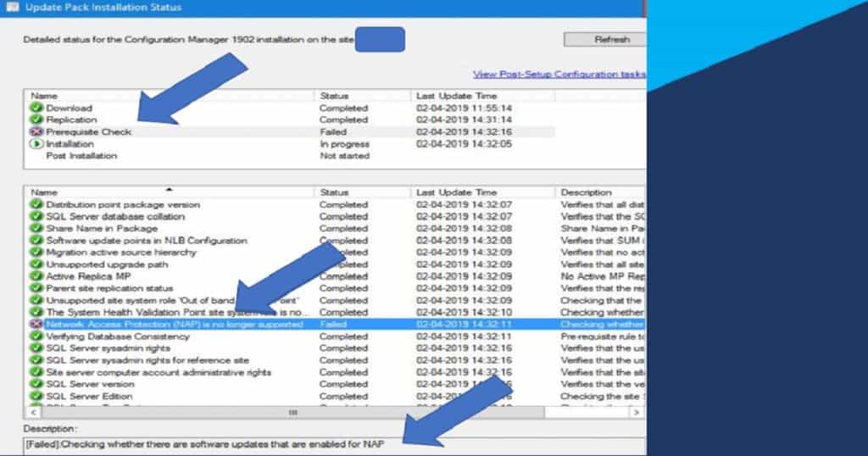
Task: Click check icon for Distribution point package version
Action: coord(36,204)
